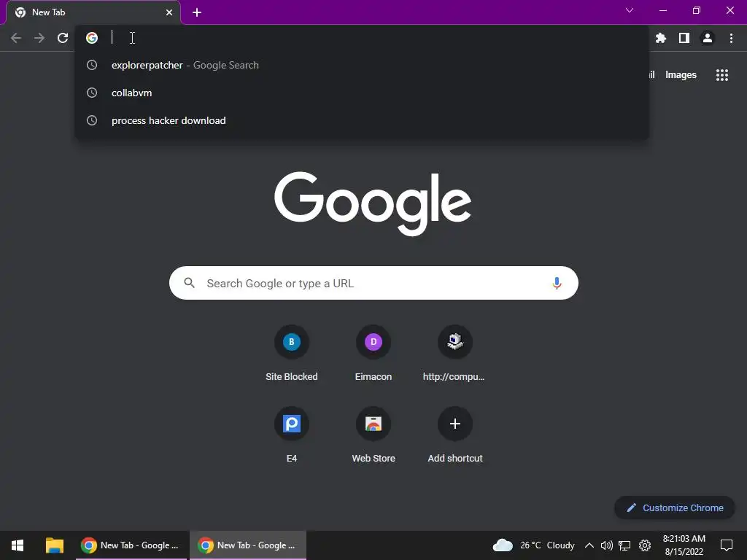Open the Eimacon shortcut
The height and width of the screenshot is (560, 747).
coord(373,354)
